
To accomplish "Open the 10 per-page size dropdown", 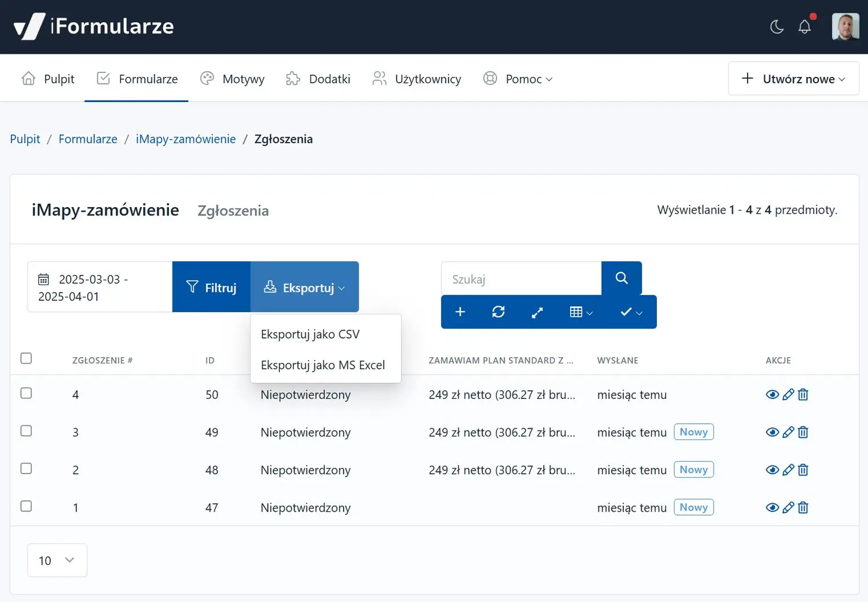I will tap(57, 560).
